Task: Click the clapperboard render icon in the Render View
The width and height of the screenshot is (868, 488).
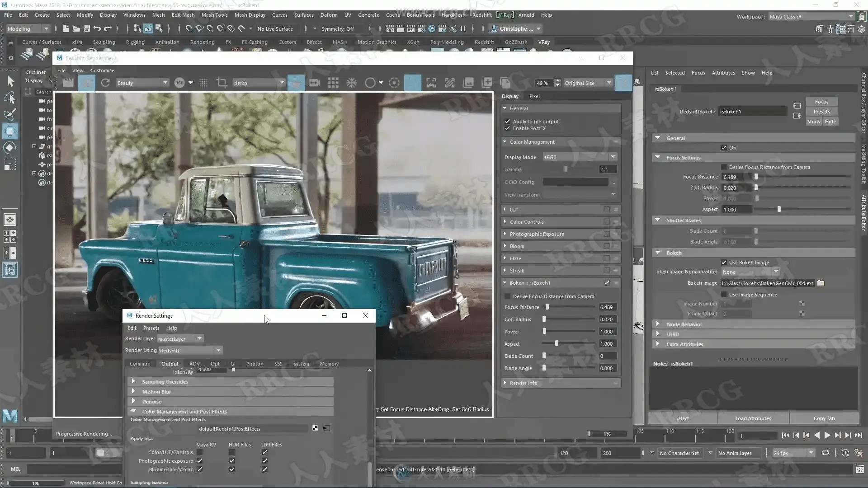Action: coord(68,83)
